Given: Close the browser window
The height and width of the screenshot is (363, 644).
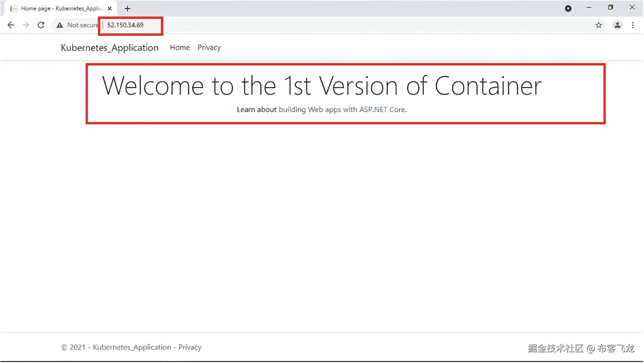Looking at the screenshot, I should (x=632, y=7).
